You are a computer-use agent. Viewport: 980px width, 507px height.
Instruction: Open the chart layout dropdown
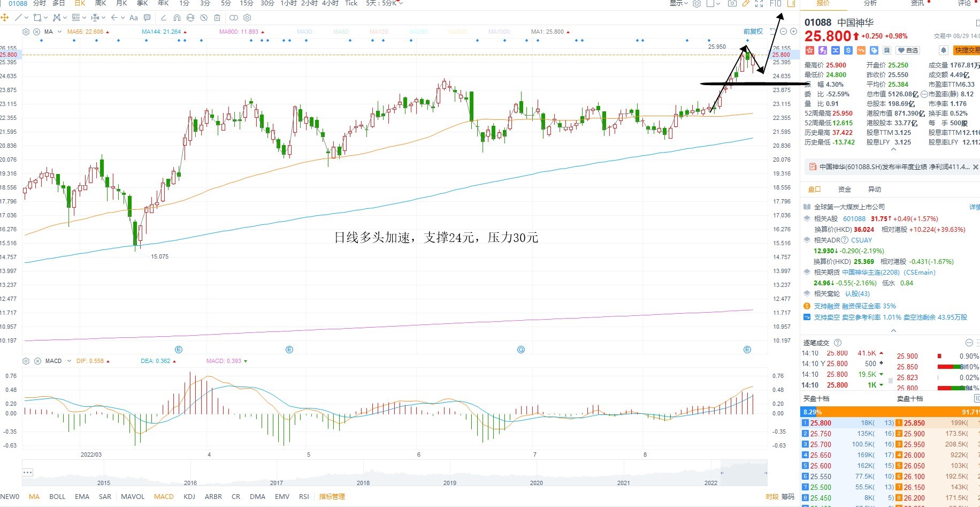[714, 3]
